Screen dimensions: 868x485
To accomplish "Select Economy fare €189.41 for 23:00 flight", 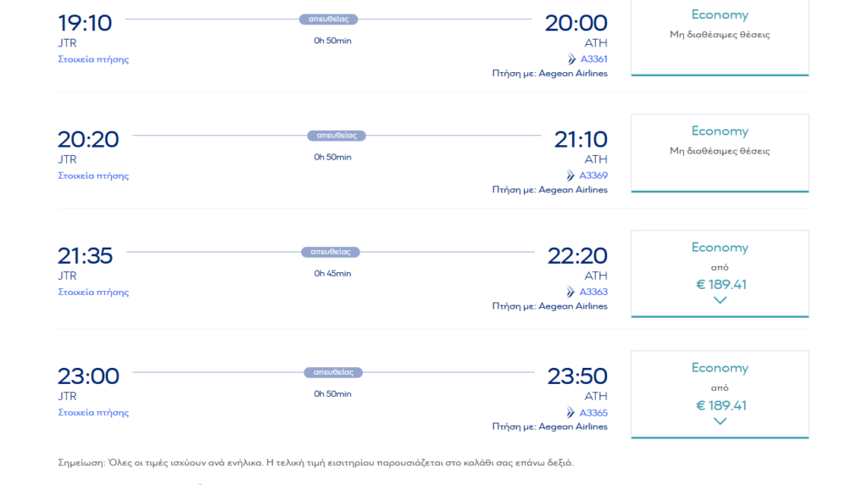I will (721, 405).
